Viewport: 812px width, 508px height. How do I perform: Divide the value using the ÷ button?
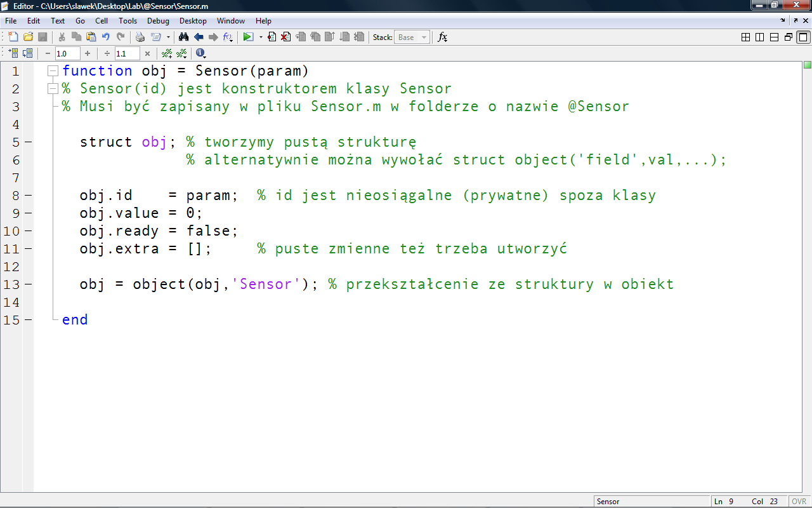107,54
